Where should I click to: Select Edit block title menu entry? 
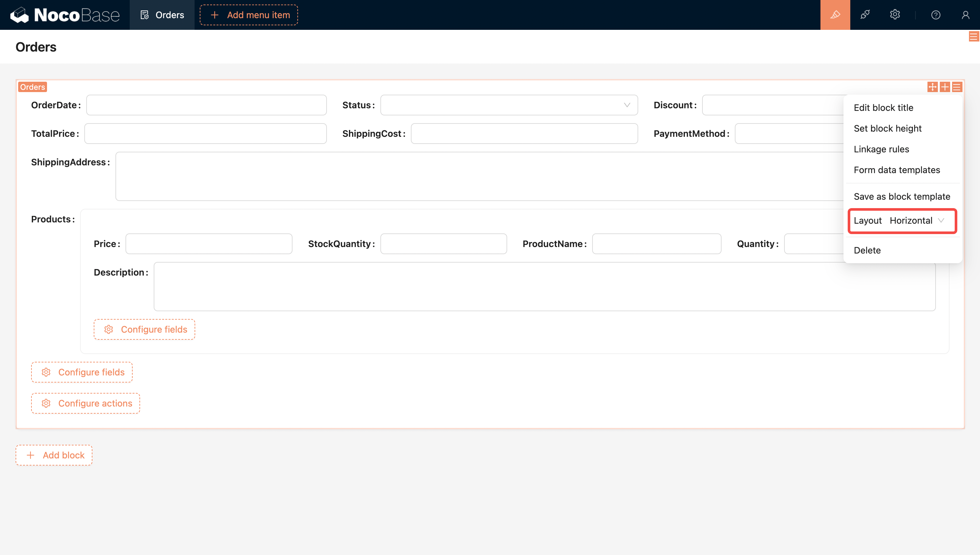(883, 108)
